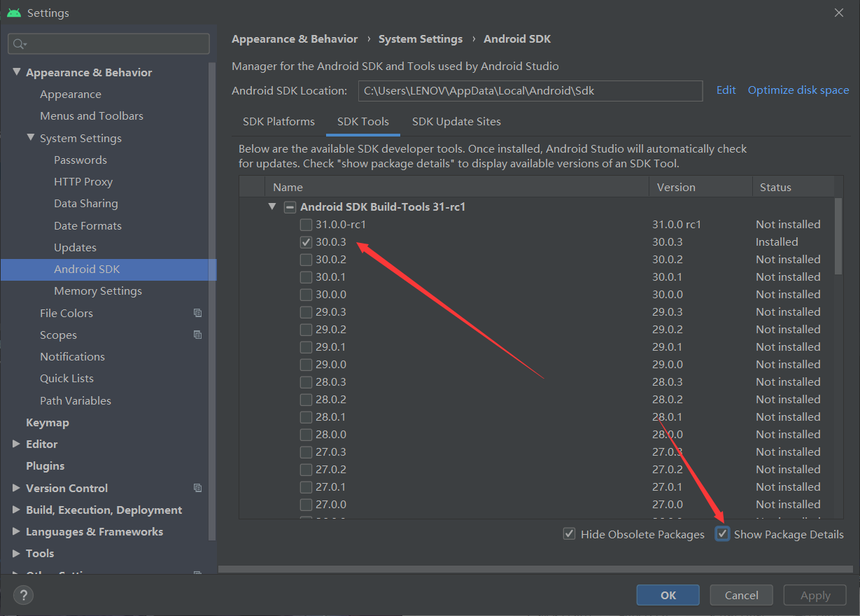Select Updates settings page
The image size is (860, 616).
coord(75,248)
